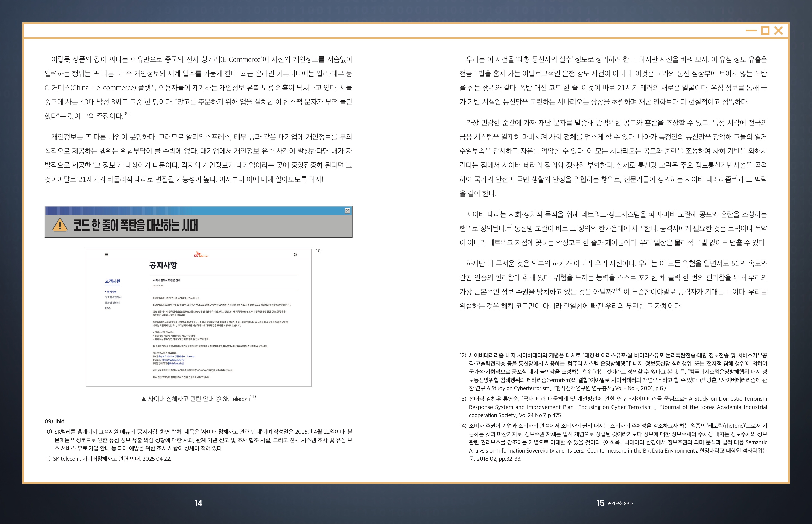The image size is (812, 524).
Task: Open the bit.ly/sktusim video link
Action: point(176,363)
